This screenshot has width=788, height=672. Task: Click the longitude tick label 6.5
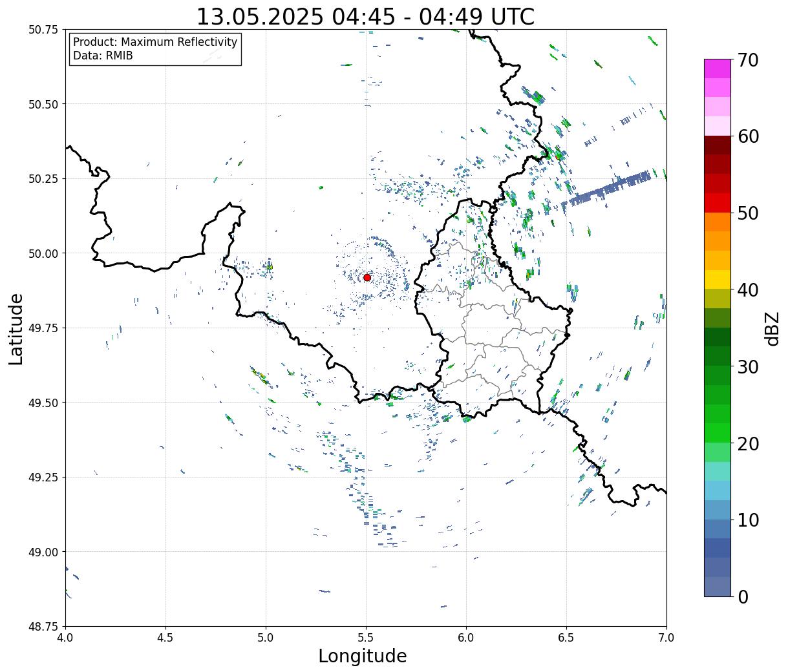click(x=566, y=638)
